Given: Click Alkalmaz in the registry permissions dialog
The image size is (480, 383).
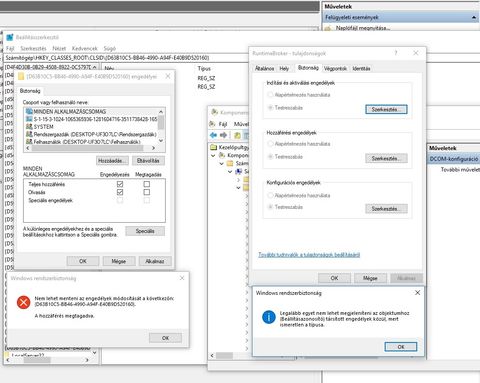Looking at the screenshot, I should (x=155, y=261).
